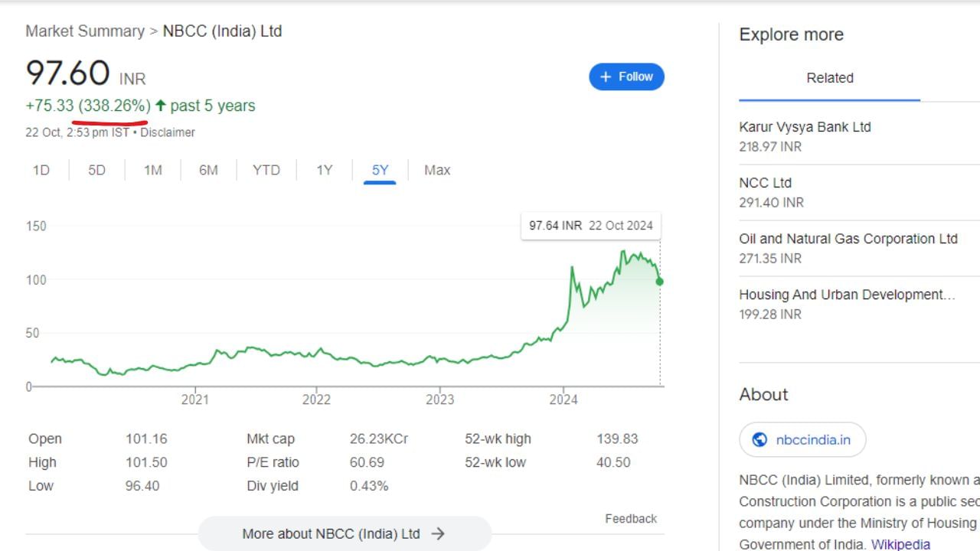The height and width of the screenshot is (551, 980).
Task: Switch to the Related tab
Action: [830, 78]
